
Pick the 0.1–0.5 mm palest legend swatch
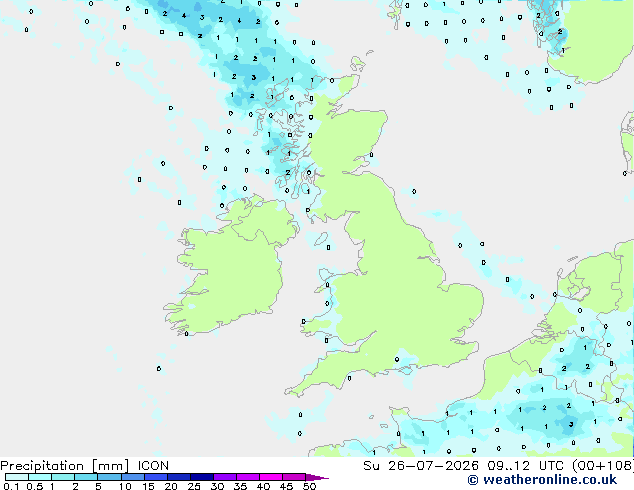coord(17,477)
